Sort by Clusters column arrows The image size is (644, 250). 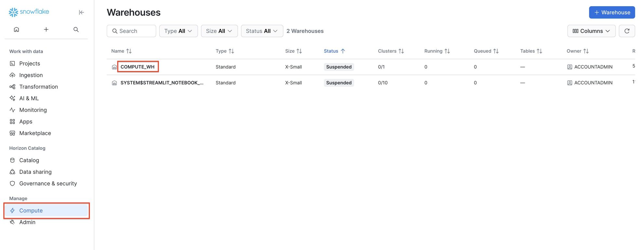pyautogui.click(x=401, y=51)
